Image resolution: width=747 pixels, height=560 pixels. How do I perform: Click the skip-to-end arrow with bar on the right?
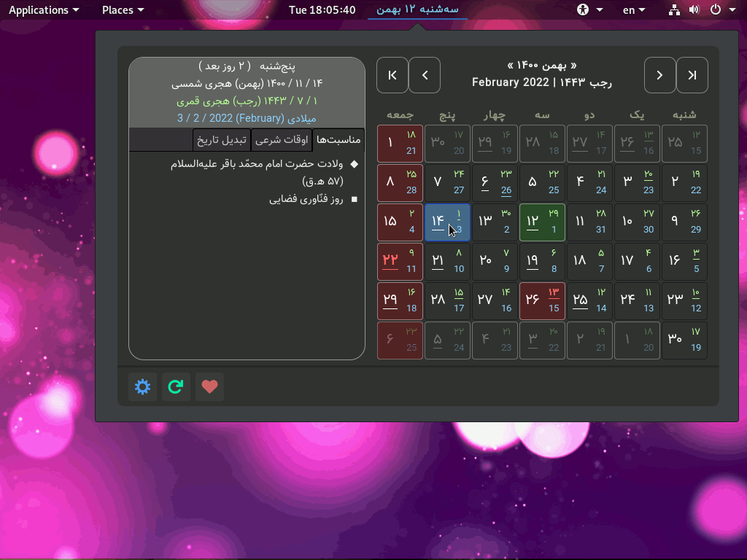pyautogui.click(x=692, y=75)
